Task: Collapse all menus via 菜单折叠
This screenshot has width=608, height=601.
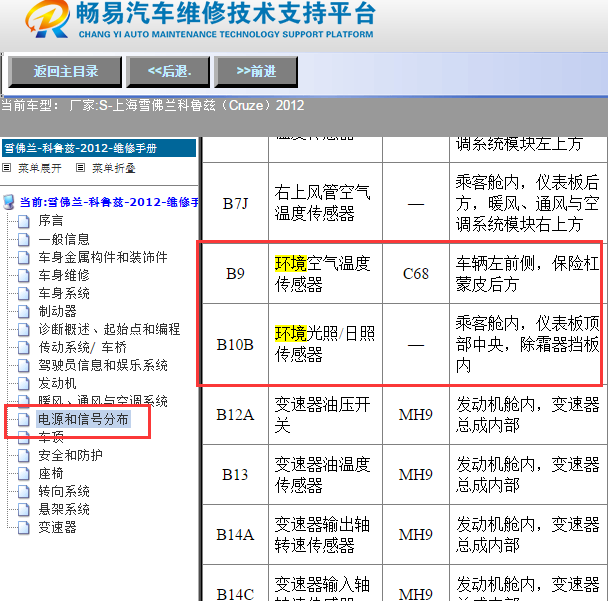Action: [x=114, y=168]
